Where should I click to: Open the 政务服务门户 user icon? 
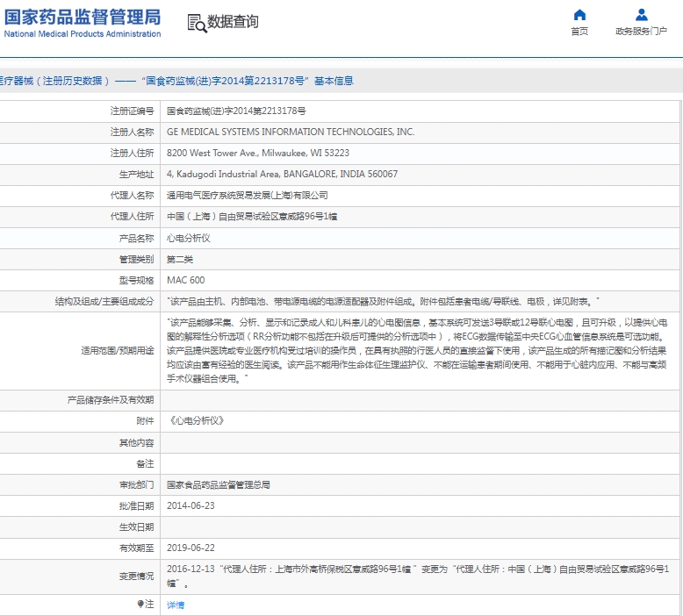click(641, 15)
